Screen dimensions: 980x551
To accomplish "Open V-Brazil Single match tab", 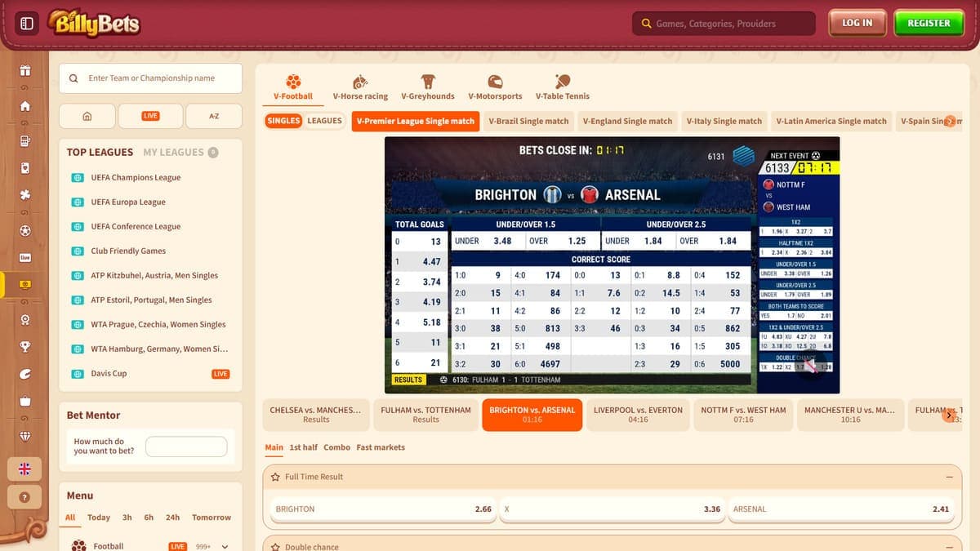I will point(528,121).
